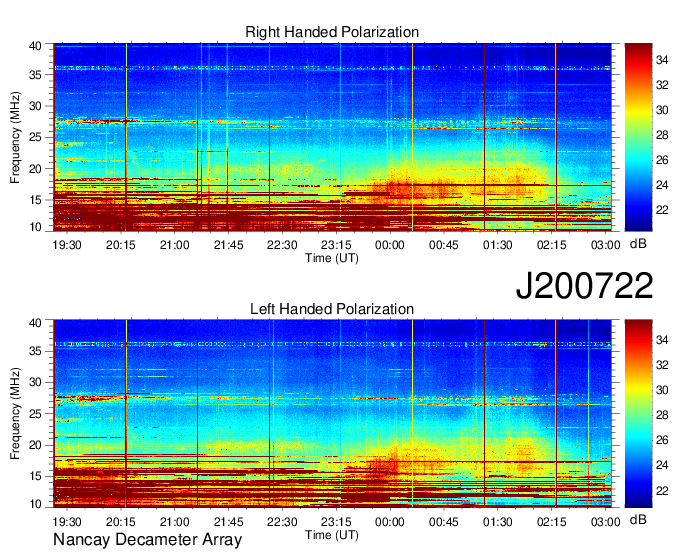The image size is (680, 552).
Task: Click the 22 dB value on right-handed color bar
Action: pos(662,210)
